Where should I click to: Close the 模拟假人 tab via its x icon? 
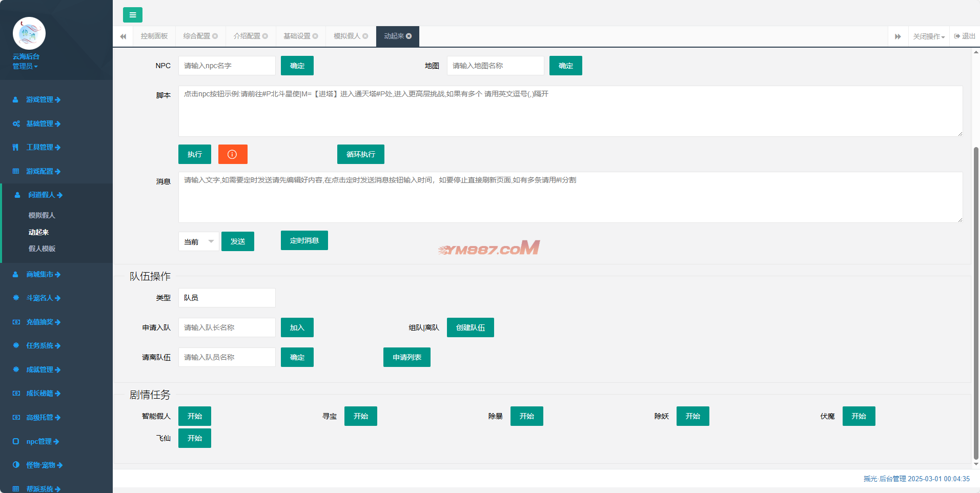(x=365, y=36)
